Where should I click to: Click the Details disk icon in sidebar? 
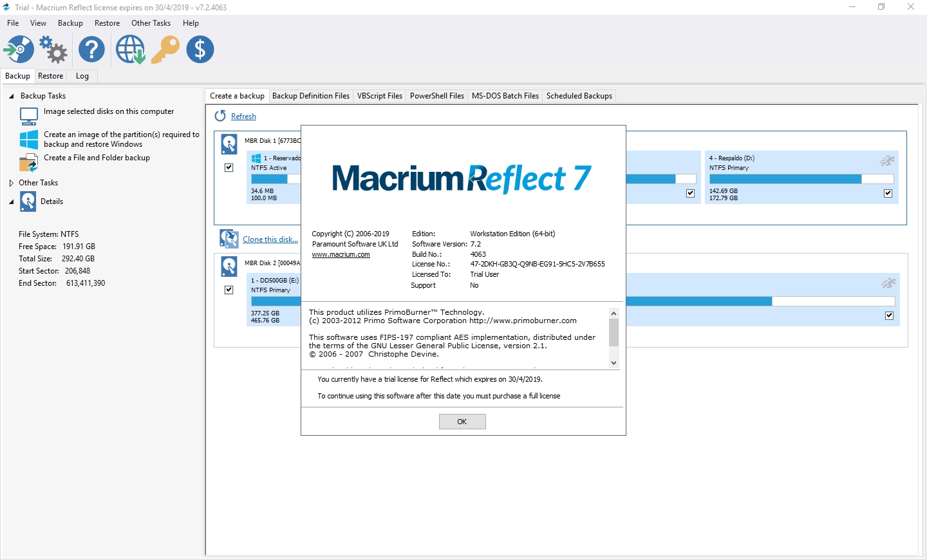point(28,201)
